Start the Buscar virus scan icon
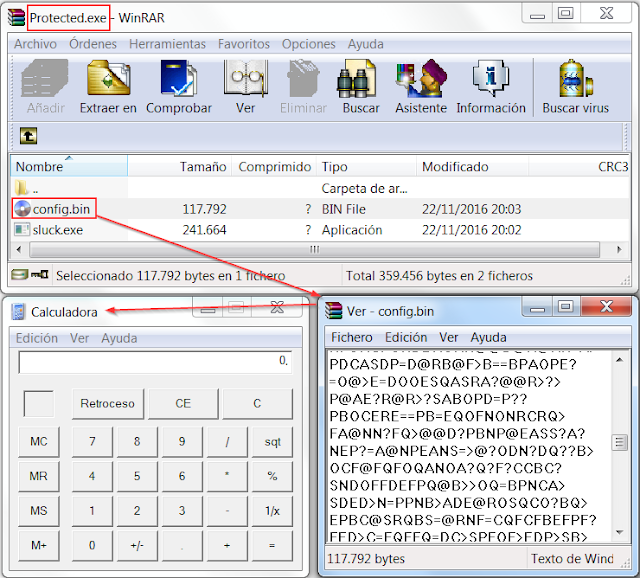The image size is (640, 578). pyautogui.click(x=576, y=78)
